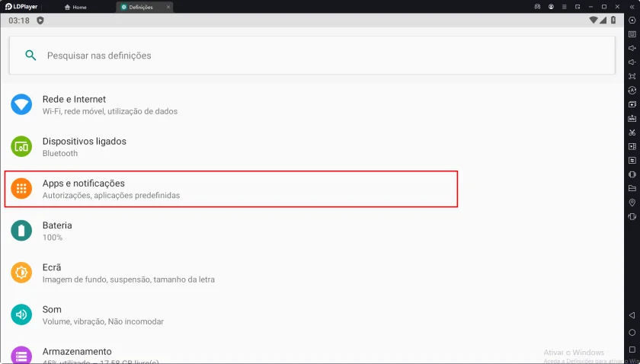Click the 'Bluetooth' subtitle text
This screenshot has width=640, height=364.
(60, 153)
